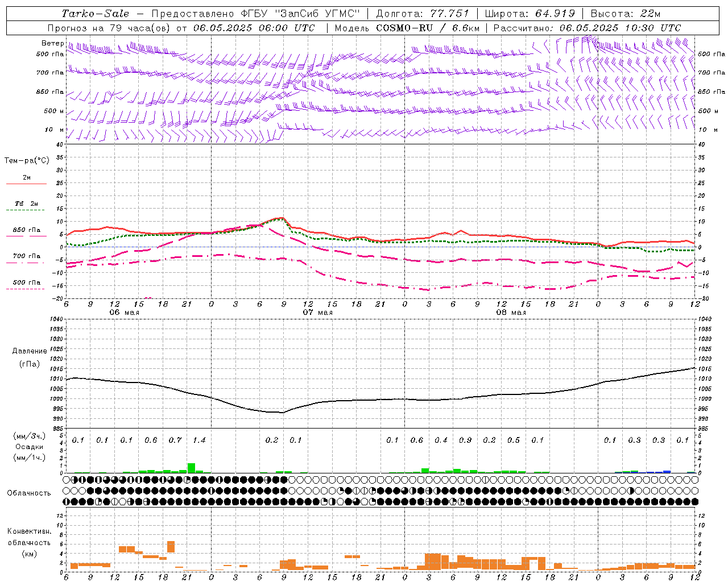Click the 06 мая date label
The height and width of the screenshot is (582, 728).
pyautogui.click(x=124, y=313)
